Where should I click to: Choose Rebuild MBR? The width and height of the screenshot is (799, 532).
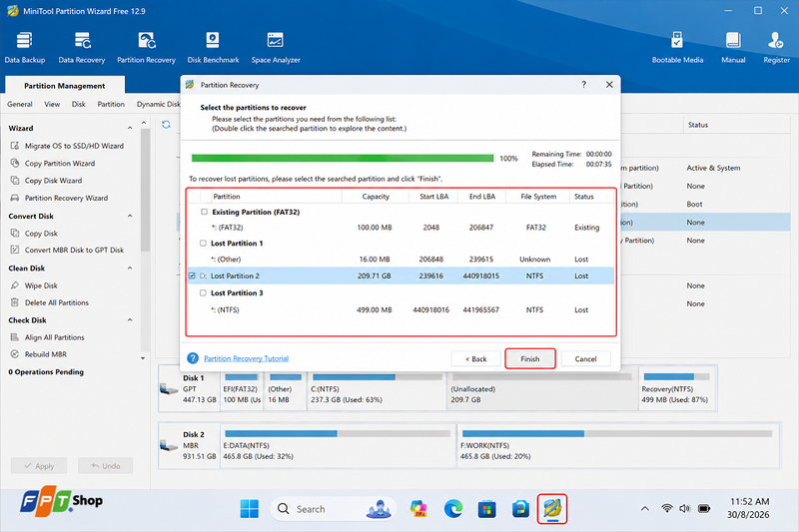point(38,354)
